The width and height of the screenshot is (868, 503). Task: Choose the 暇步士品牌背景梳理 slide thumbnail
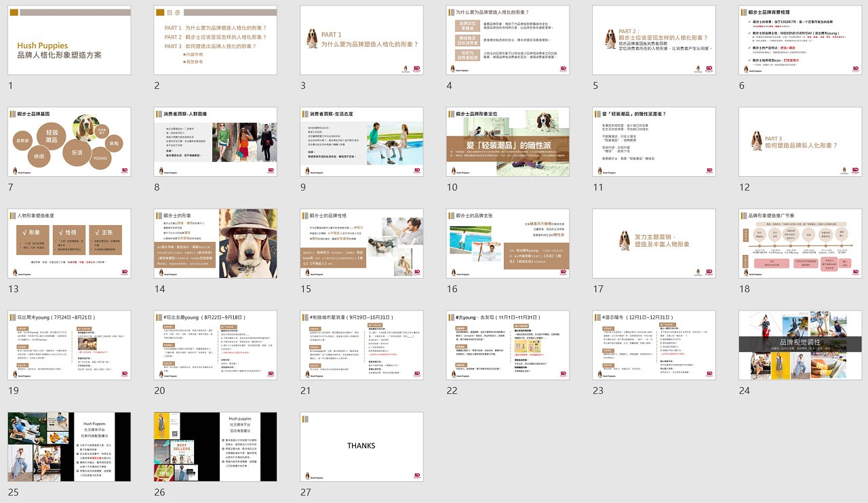801,40
